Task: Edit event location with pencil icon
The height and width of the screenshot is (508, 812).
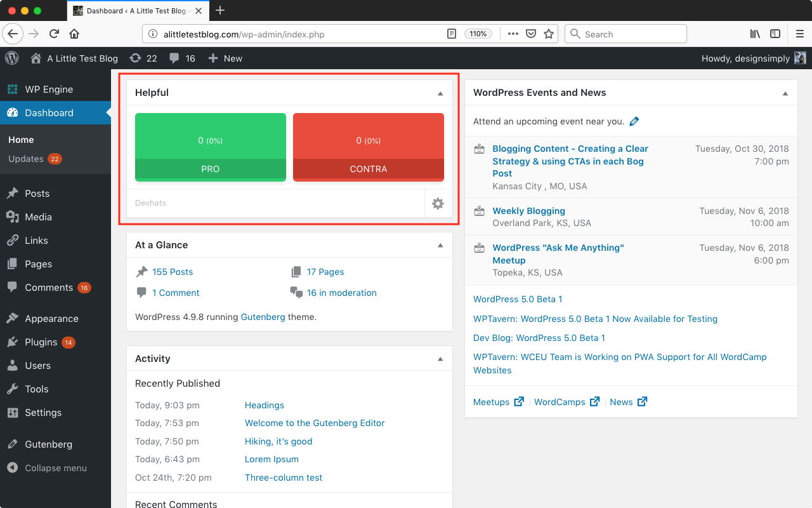Action: tap(634, 121)
